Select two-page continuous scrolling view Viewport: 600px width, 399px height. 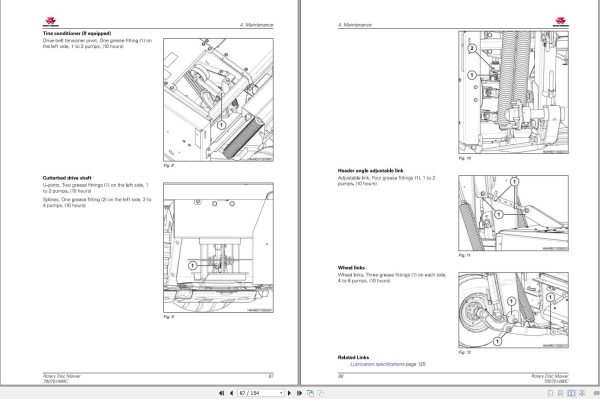tap(582, 393)
